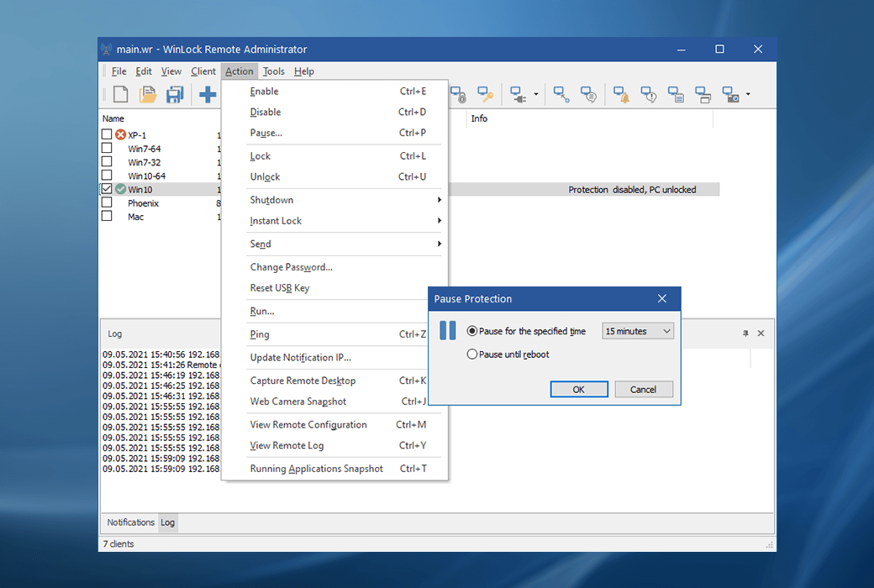The width and height of the screenshot is (874, 588).
Task: Click the computer with padlock toolbar icon
Action: 459,94
